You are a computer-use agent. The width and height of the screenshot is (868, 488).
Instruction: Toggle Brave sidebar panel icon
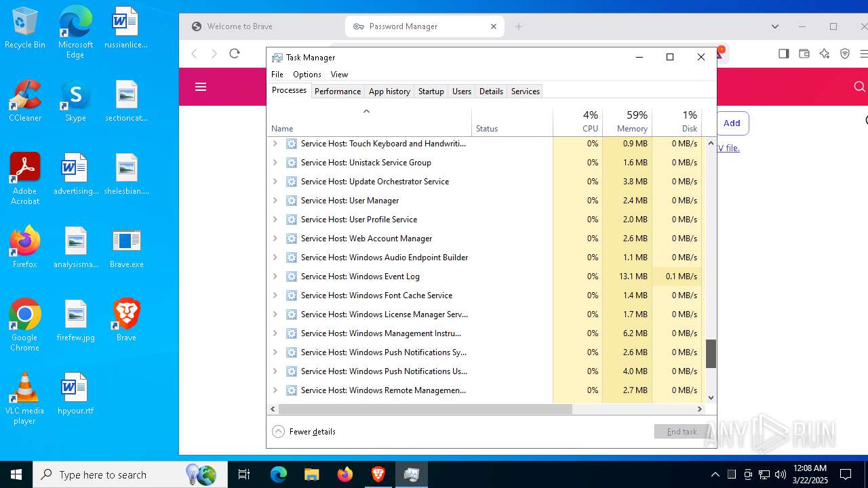[x=784, y=54]
